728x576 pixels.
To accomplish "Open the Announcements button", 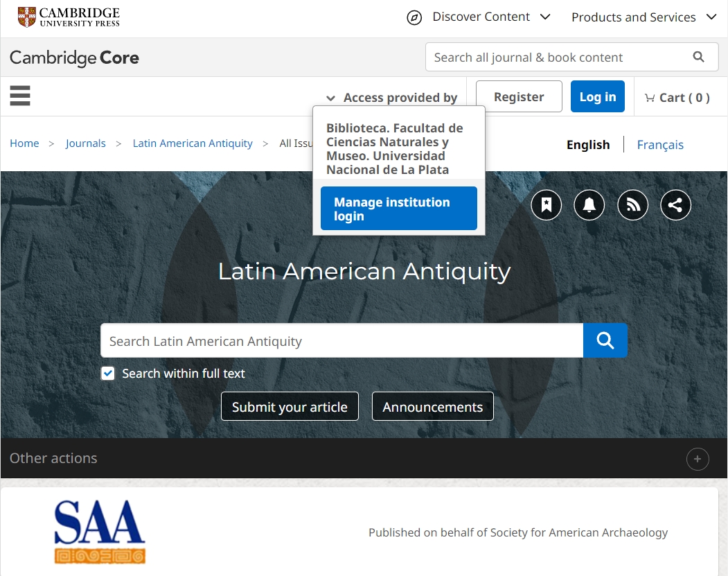I will [x=433, y=406].
